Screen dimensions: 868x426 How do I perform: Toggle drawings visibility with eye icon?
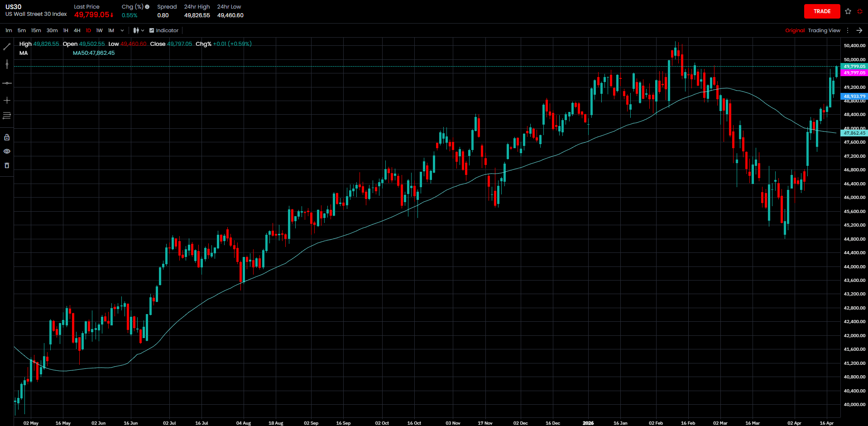click(7, 151)
